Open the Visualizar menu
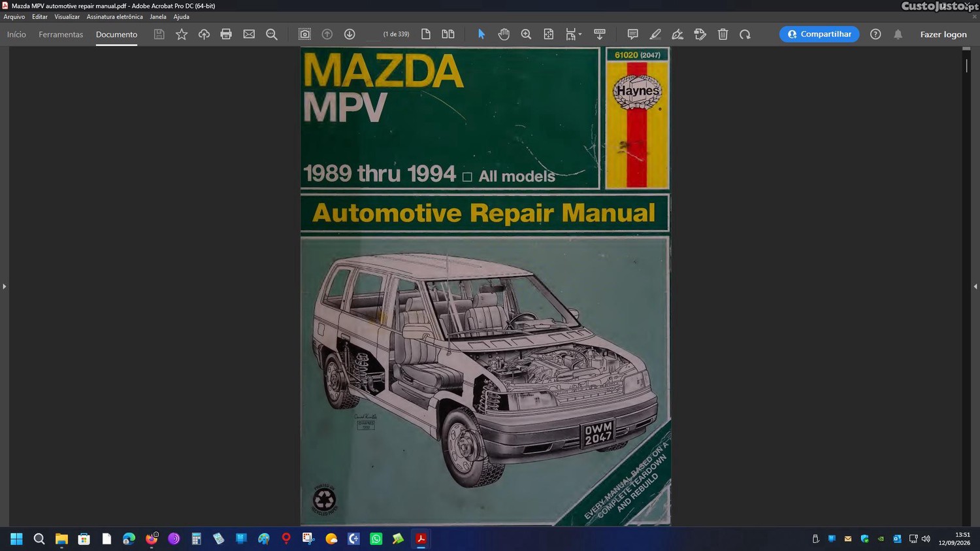 (x=67, y=17)
